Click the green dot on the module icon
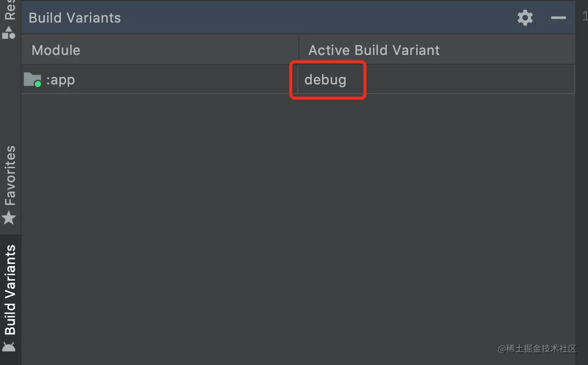This screenshot has width=588, height=365. [x=38, y=84]
